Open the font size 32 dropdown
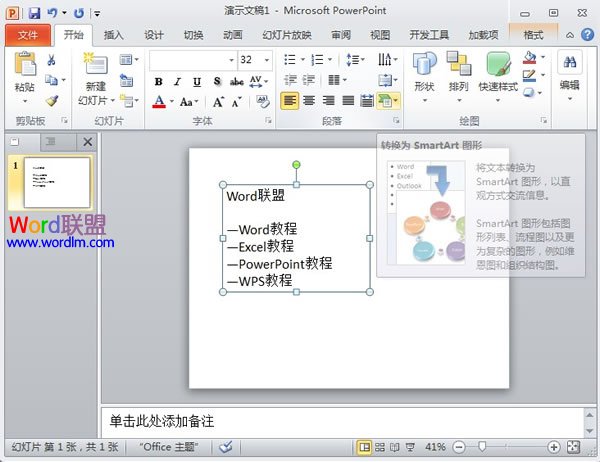 [x=267, y=60]
